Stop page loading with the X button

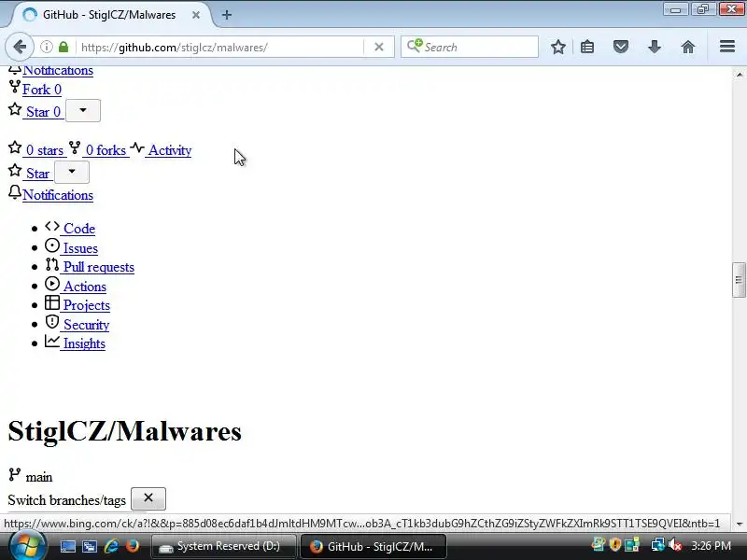pos(379,47)
